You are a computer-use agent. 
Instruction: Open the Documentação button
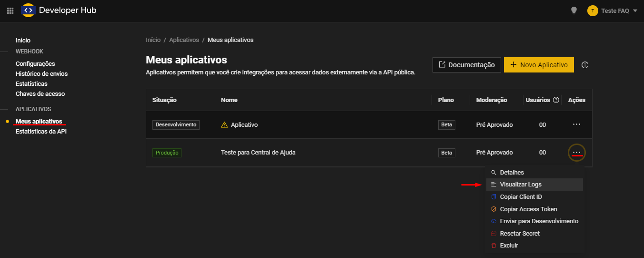tap(466, 65)
